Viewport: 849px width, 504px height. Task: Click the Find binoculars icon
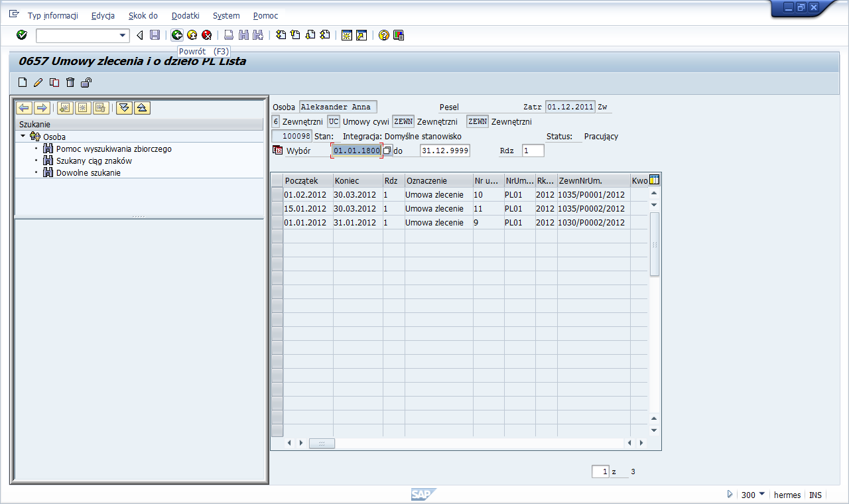pyautogui.click(x=243, y=35)
